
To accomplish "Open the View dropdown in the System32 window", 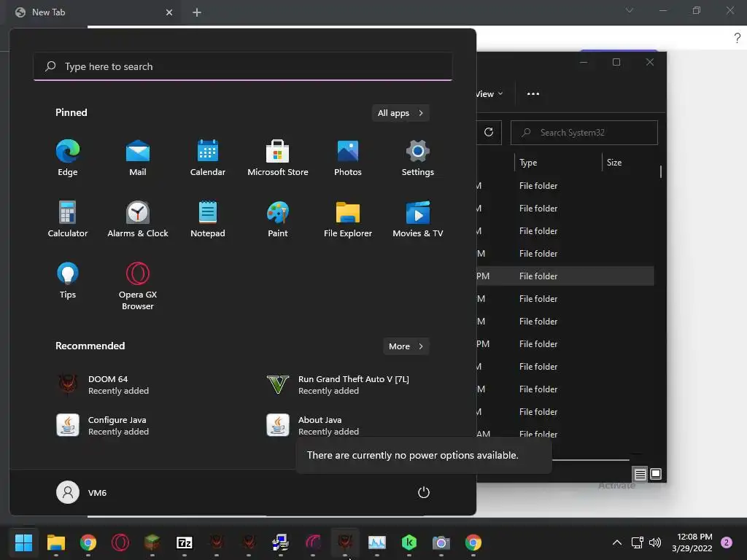I will (x=489, y=94).
